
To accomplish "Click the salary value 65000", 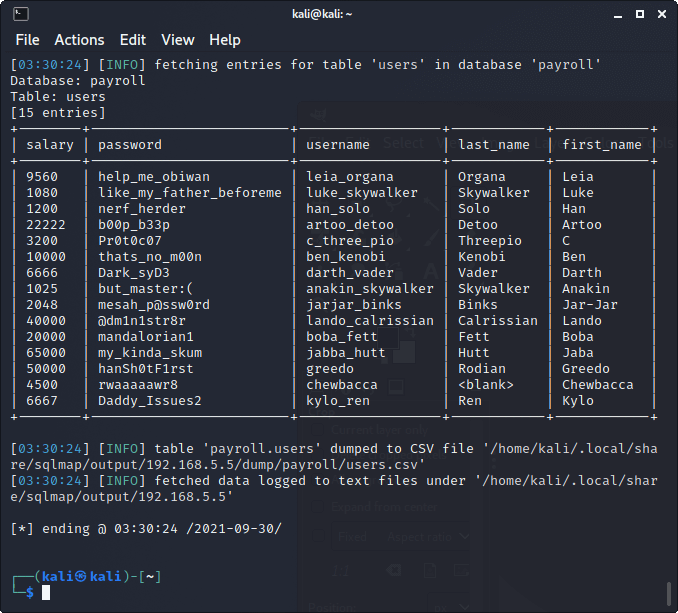I will click(x=46, y=353).
